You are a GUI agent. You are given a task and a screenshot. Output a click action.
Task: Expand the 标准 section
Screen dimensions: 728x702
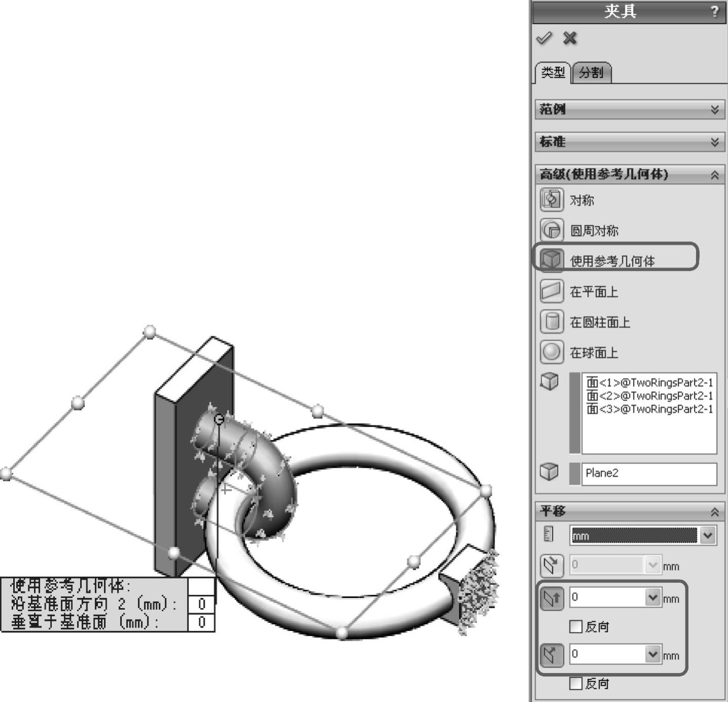pyautogui.click(x=714, y=142)
